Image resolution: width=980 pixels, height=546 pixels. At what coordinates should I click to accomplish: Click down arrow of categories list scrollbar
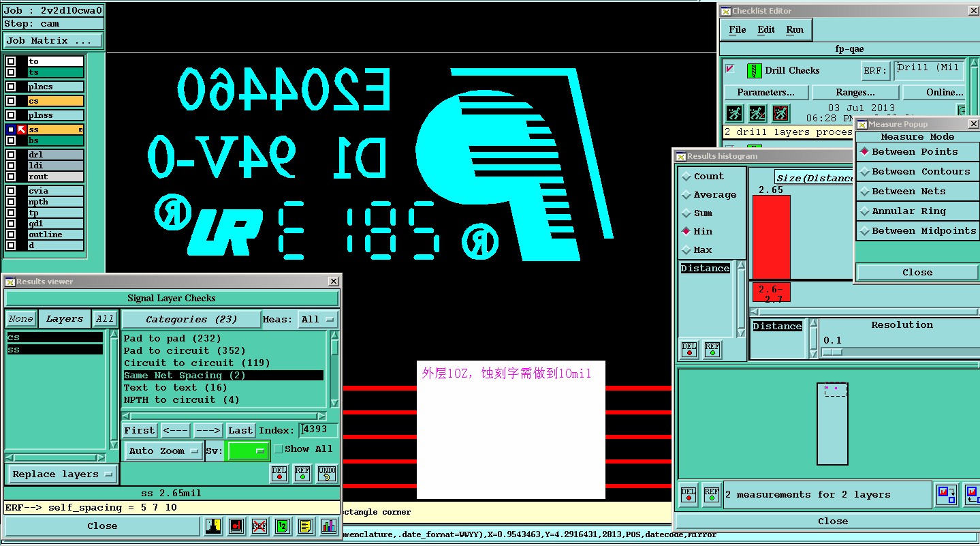pyautogui.click(x=334, y=404)
